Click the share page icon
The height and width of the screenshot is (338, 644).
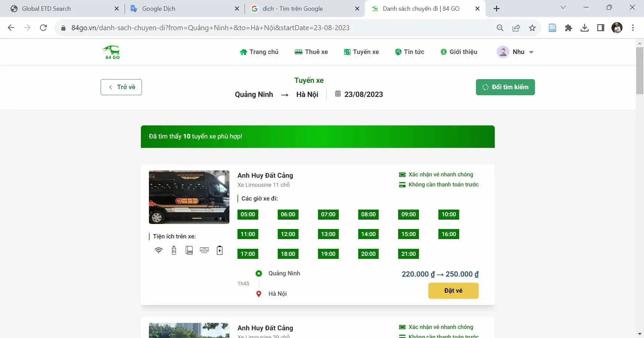point(516,28)
